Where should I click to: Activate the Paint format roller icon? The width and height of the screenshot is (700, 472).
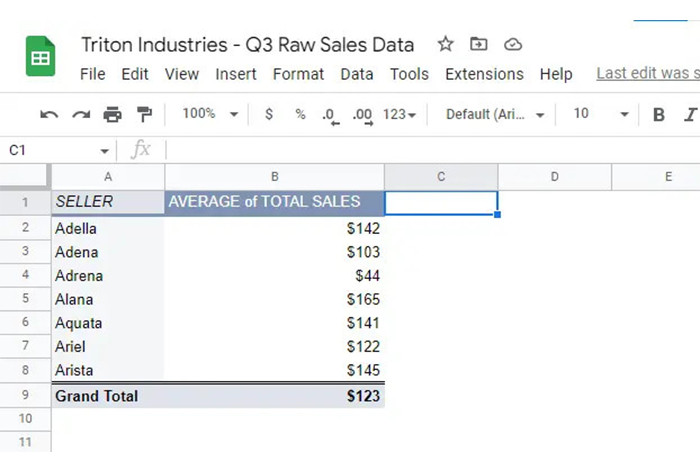tap(144, 114)
